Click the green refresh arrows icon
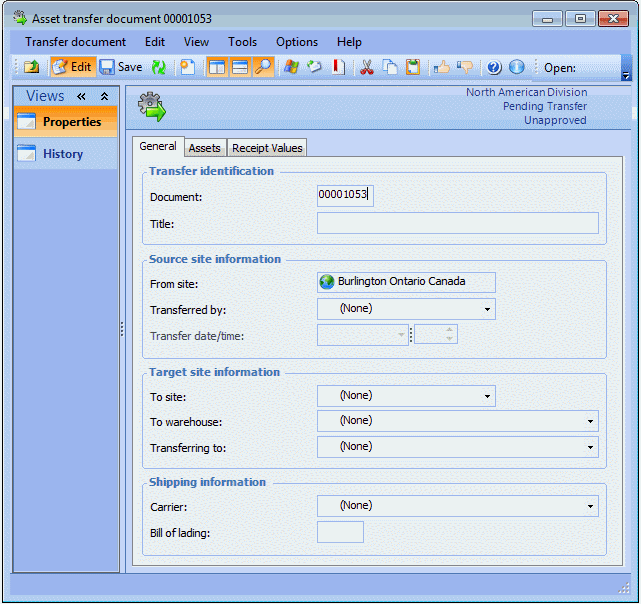The height and width of the screenshot is (604, 641). 159,67
